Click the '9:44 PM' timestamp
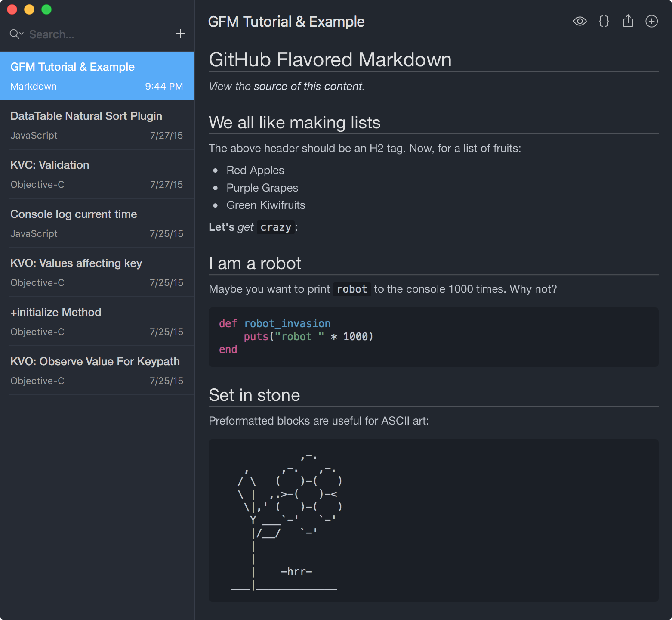672x620 pixels. click(x=164, y=86)
